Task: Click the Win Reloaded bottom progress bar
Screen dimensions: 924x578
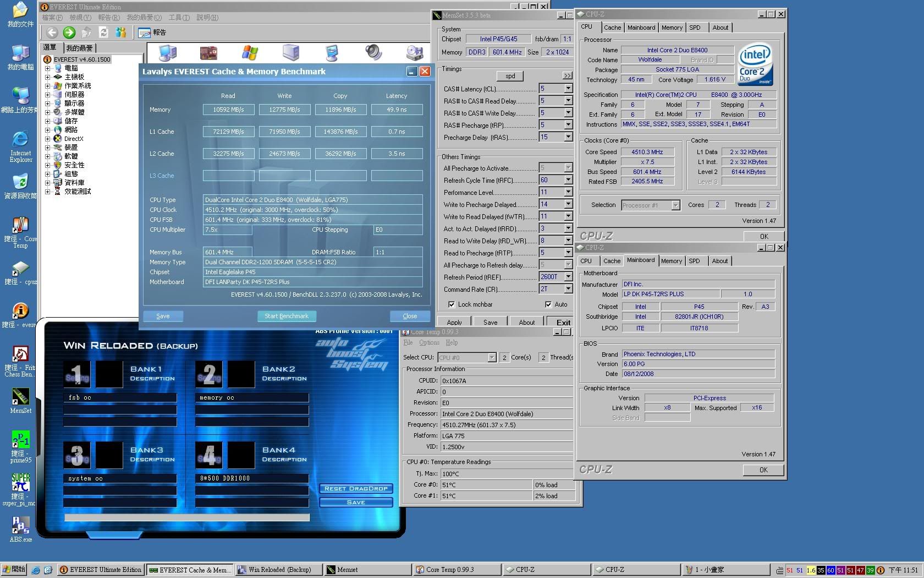Action: (x=187, y=517)
